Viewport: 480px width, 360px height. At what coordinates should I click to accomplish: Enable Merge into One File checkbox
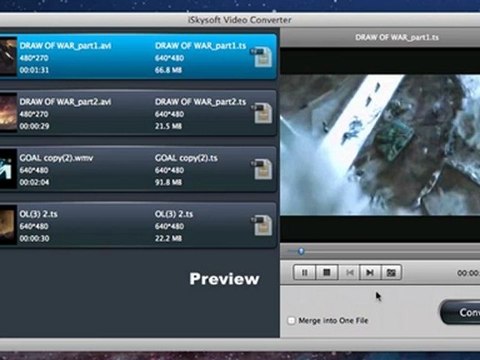coord(291,321)
